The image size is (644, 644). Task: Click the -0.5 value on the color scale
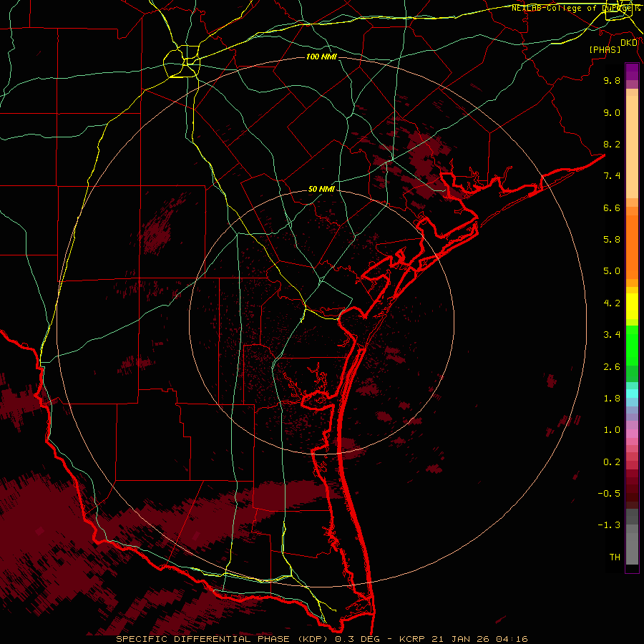(609, 494)
